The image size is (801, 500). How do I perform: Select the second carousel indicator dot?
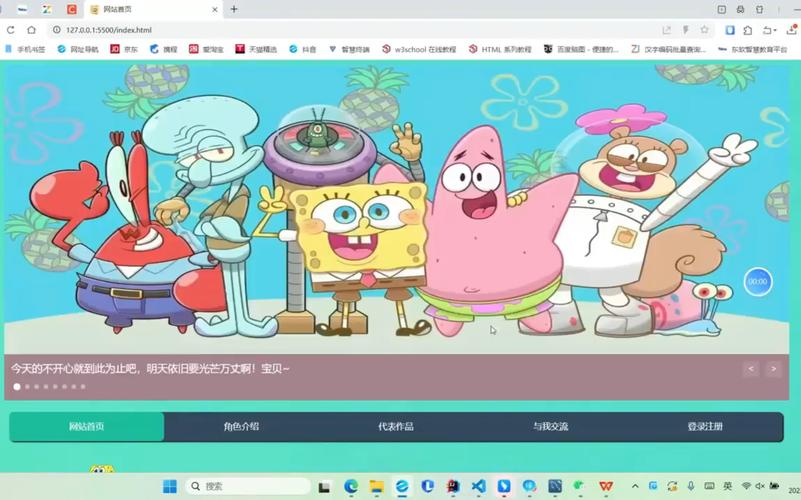(x=28, y=387)
